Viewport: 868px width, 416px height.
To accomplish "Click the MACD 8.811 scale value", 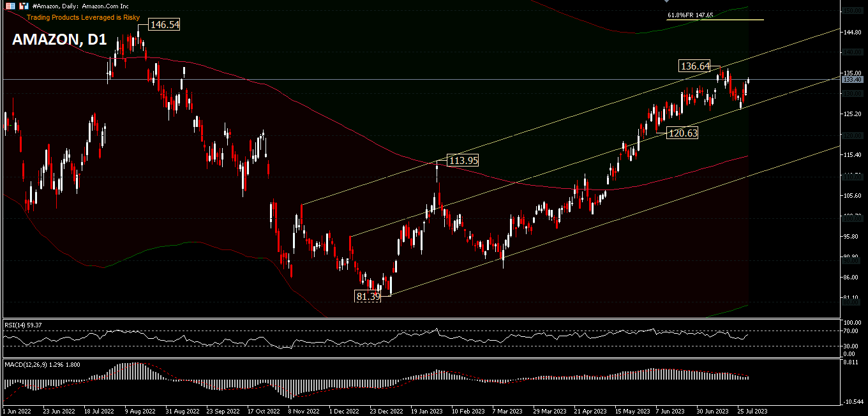I will (849, 362).
